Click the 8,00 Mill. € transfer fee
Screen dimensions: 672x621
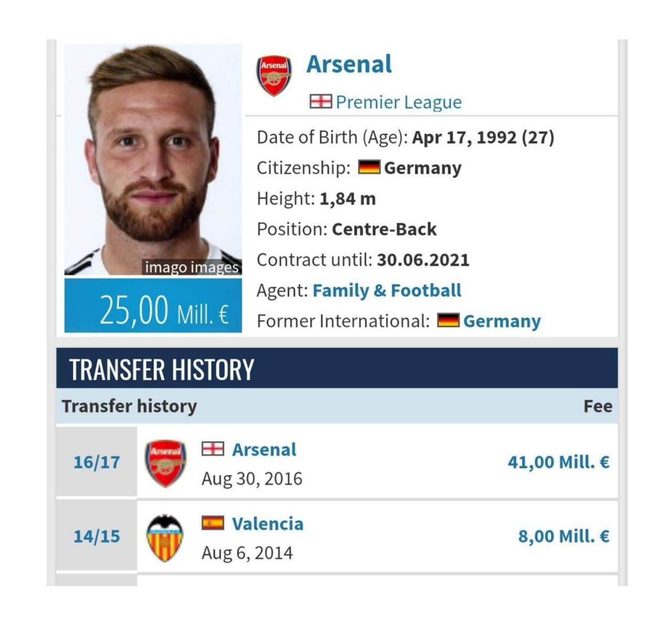point(564,536)
